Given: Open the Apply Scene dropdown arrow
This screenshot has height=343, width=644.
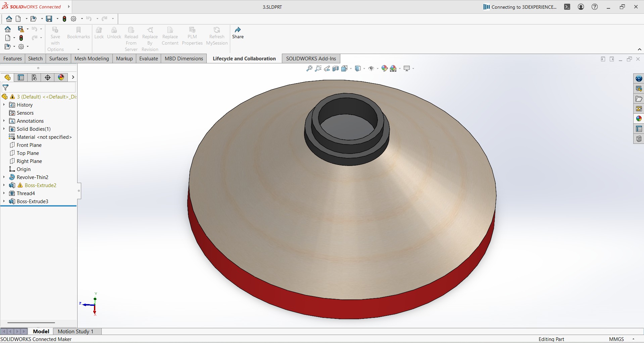Looking at the screenshot, I should [400, 69].
